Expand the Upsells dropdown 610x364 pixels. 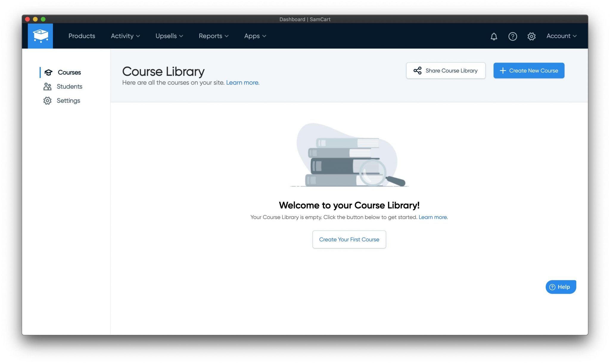169,36
